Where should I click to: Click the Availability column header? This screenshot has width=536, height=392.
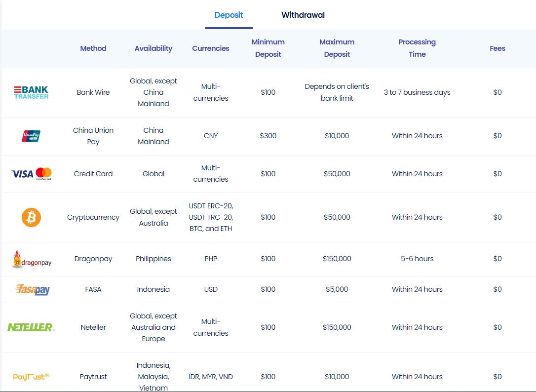click(x=153, y=48)
